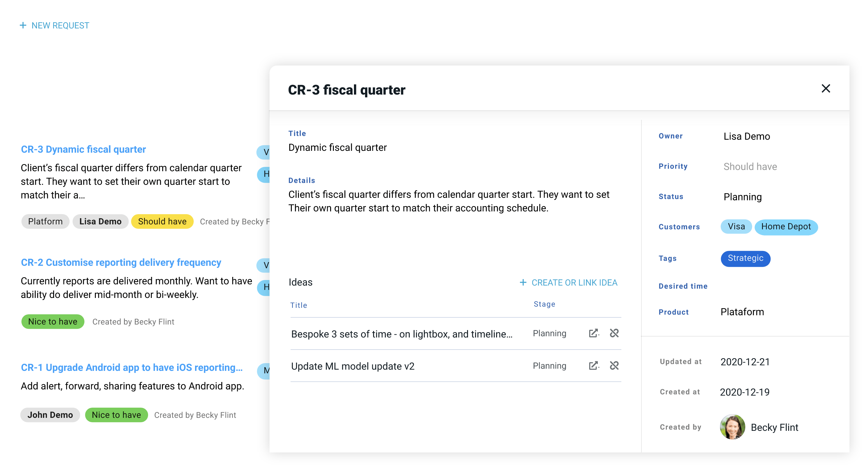This screenshot has width=868, height=471.
Task: Close the CR-3 fiscal quarter panel
Action: point(825,89)
